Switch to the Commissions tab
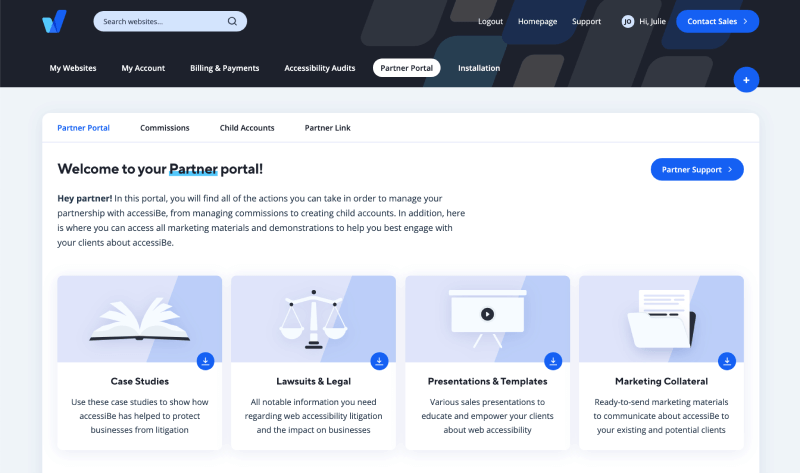The height and width of the screenshot is (473, 800). [165, 128]
